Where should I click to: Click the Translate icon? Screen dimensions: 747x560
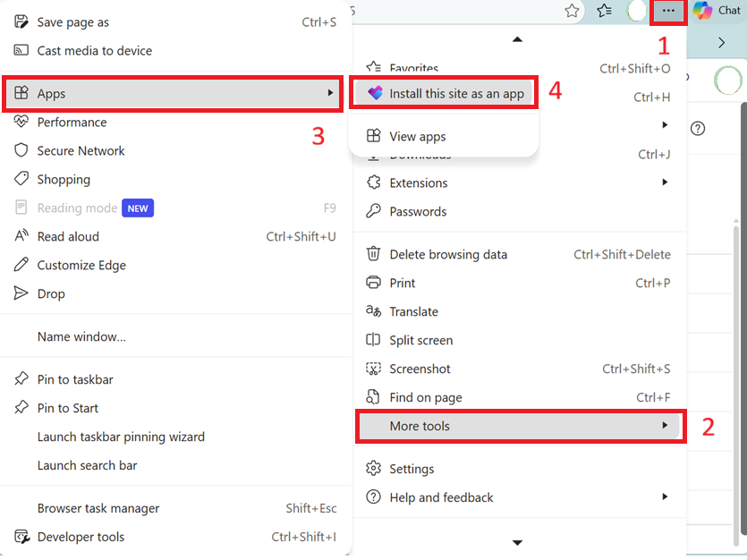tap(374, 311)
